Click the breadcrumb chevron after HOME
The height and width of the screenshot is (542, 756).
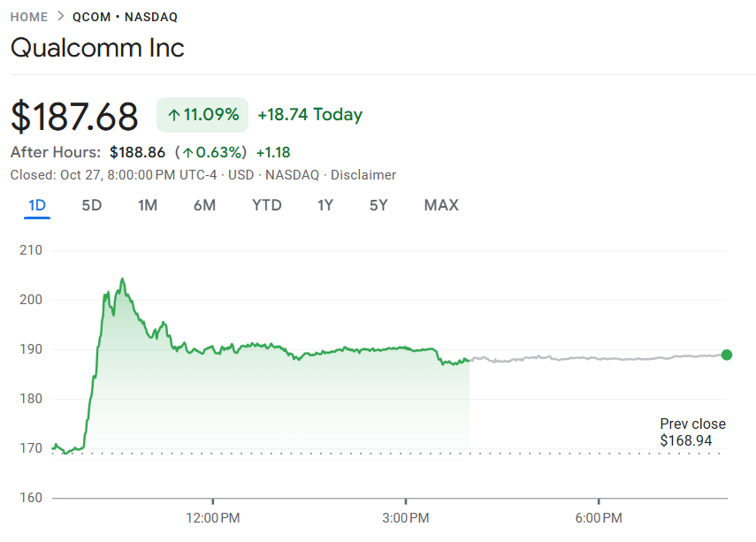point(60,17)
